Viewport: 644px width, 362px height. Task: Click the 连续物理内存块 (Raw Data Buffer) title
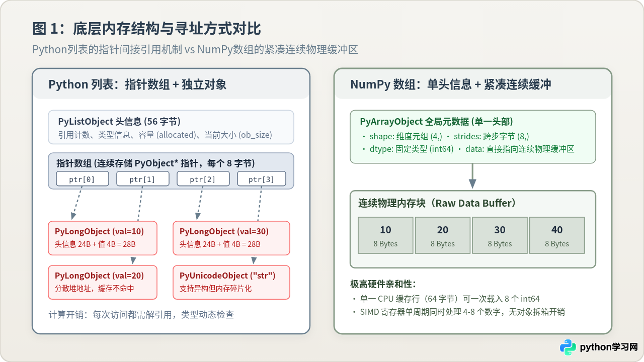[x=437, y=203]
